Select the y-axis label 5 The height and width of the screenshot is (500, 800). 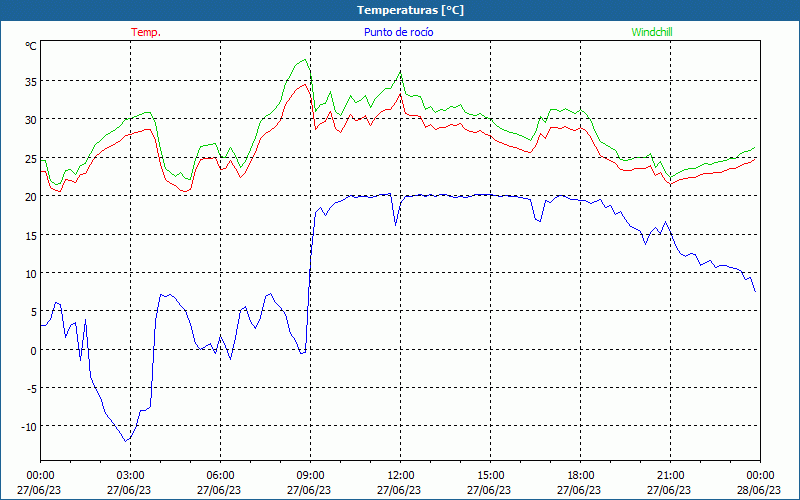pyautogui.click(x=34, y=312)
